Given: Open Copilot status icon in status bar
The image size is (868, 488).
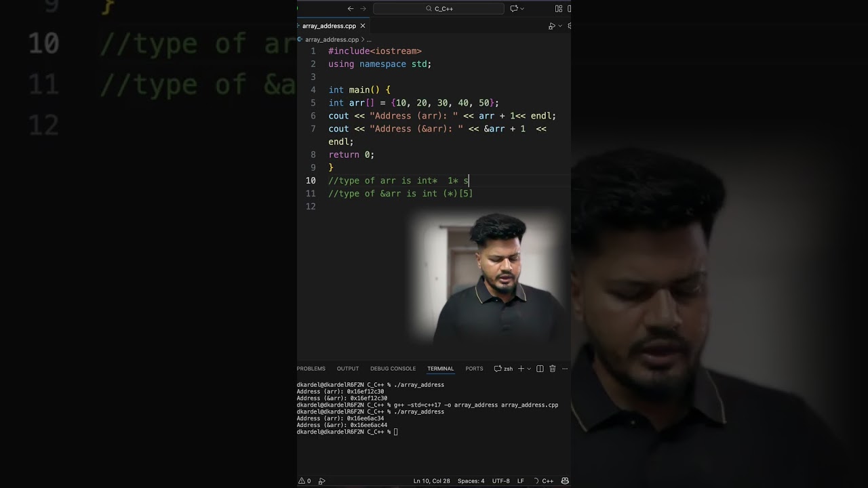Looking at the screenshot, I should (x=565, y=481).
